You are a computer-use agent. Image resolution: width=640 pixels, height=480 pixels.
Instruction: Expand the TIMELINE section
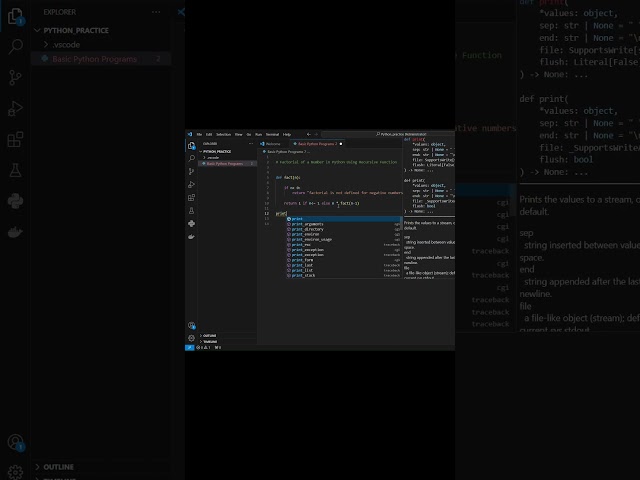[x=228, y=342]
